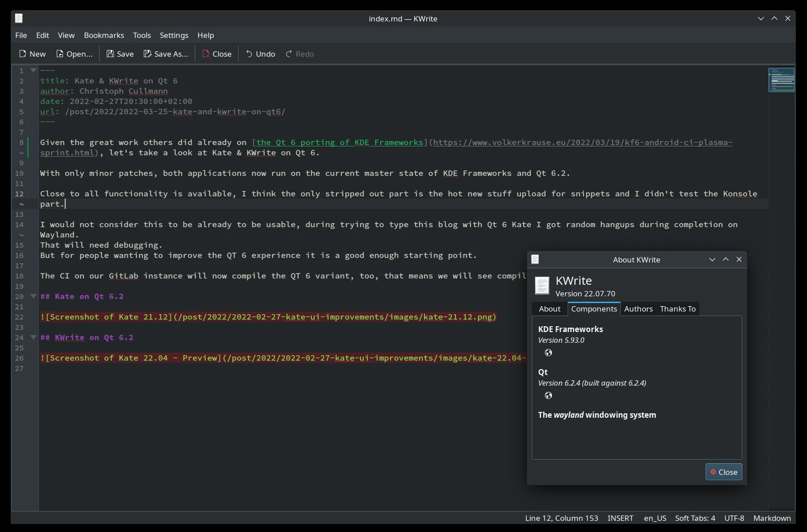Click the Save As... toolbar button

click(x=166, y=54)
